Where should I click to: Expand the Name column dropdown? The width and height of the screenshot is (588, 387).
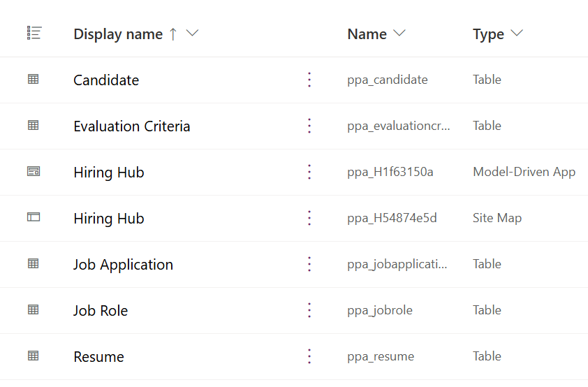point(399,34)
